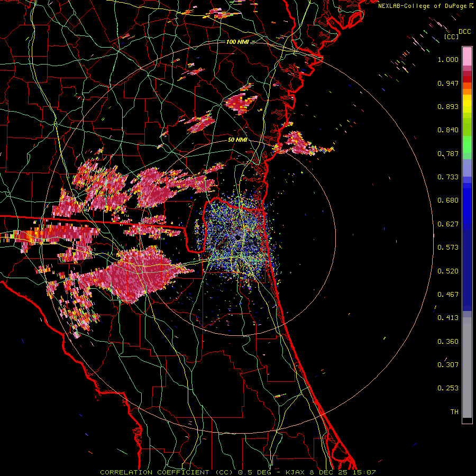Click the TH threshold label

454,412
